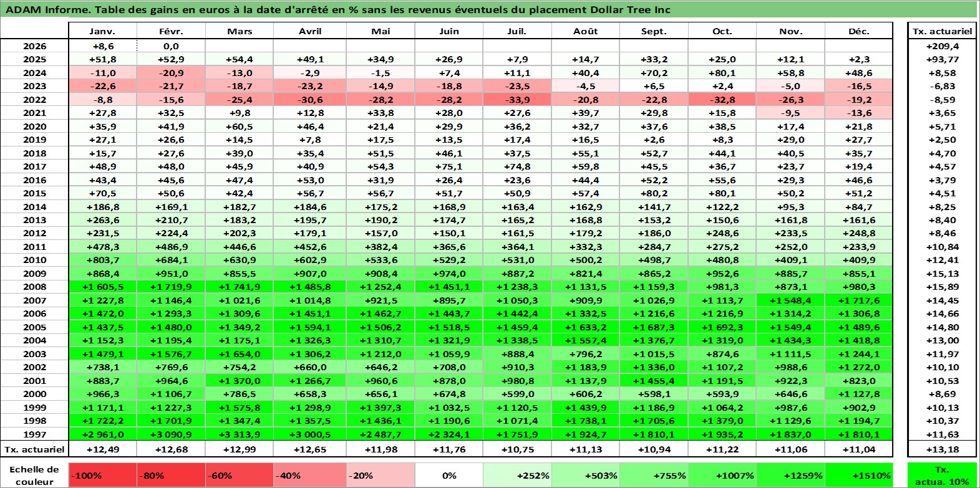The image size is (980, 488).
Task: Select the Juil. column header
Action: click(517, 31)
